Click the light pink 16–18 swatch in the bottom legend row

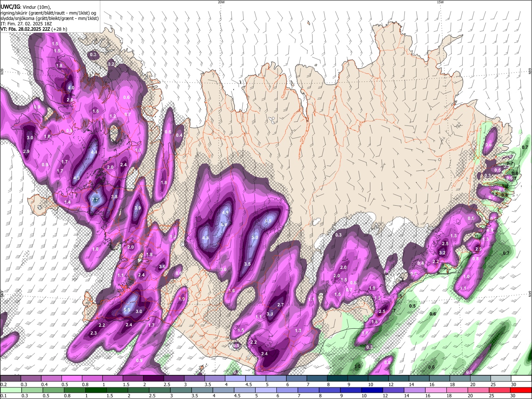click(x=436, y=390)
